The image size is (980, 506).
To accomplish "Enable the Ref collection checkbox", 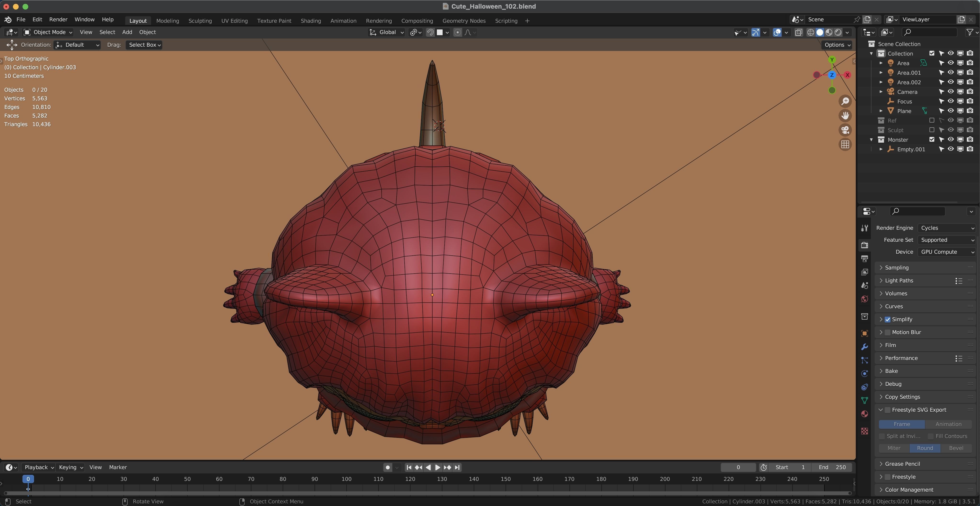I will [932, 121].
